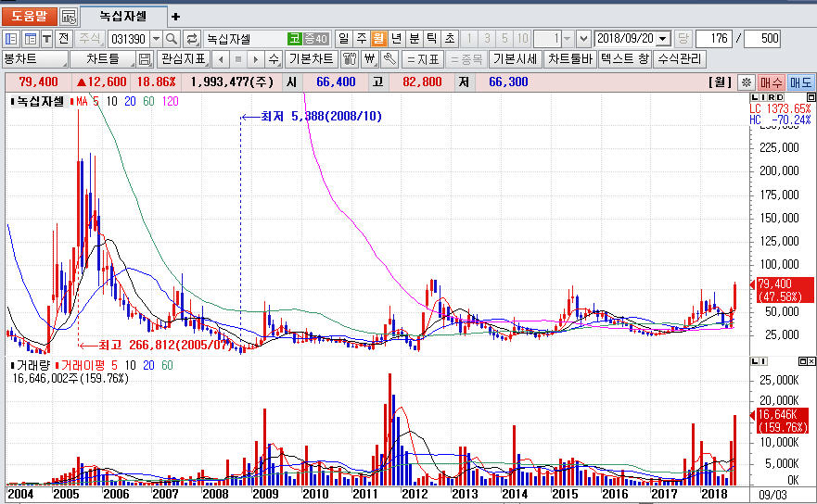Click the save chart floppy disk icon
Viewport: 817px width, 504px height.
point(145,59)
